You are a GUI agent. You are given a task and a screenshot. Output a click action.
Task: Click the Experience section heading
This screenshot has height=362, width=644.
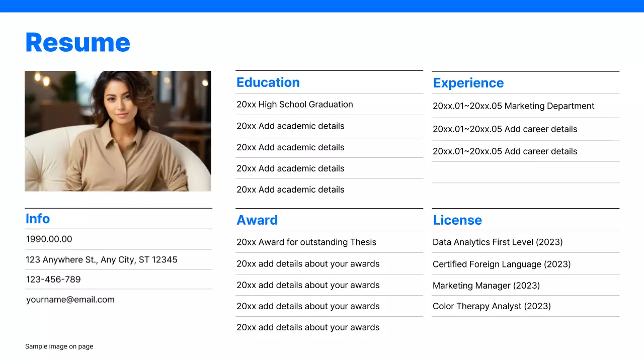click(468, 82)
